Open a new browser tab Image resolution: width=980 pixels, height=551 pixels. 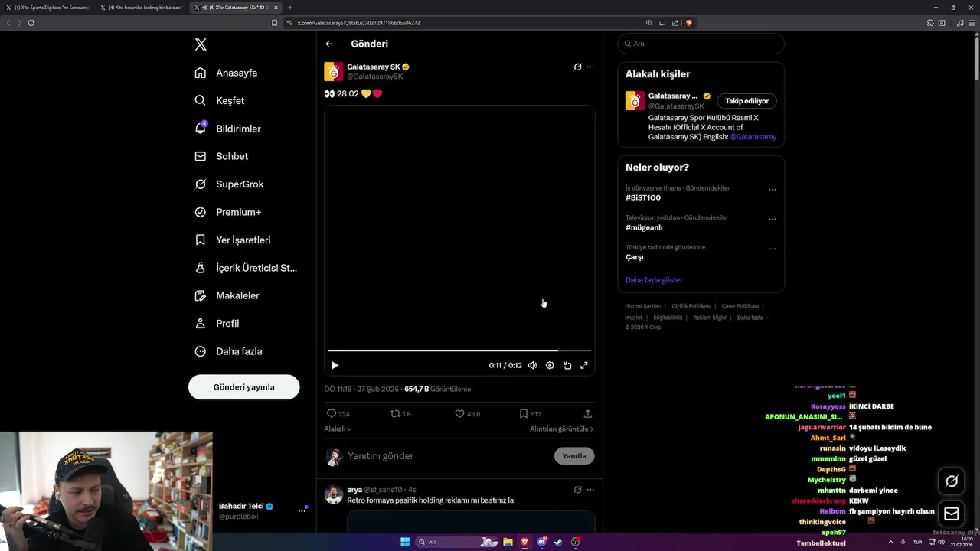coord(290,8)
